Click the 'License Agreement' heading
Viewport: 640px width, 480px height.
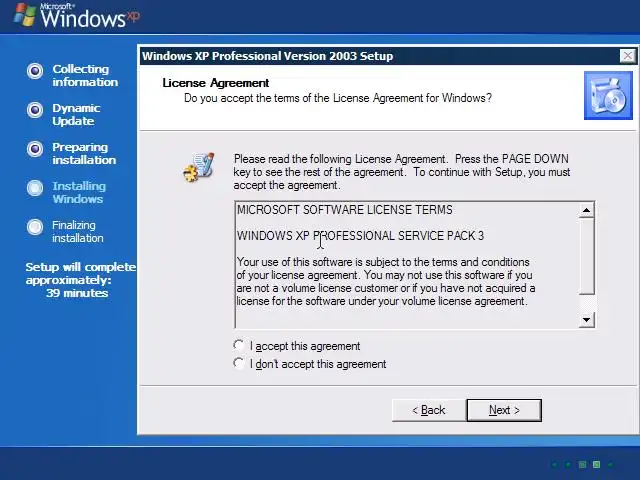[216, 83]
